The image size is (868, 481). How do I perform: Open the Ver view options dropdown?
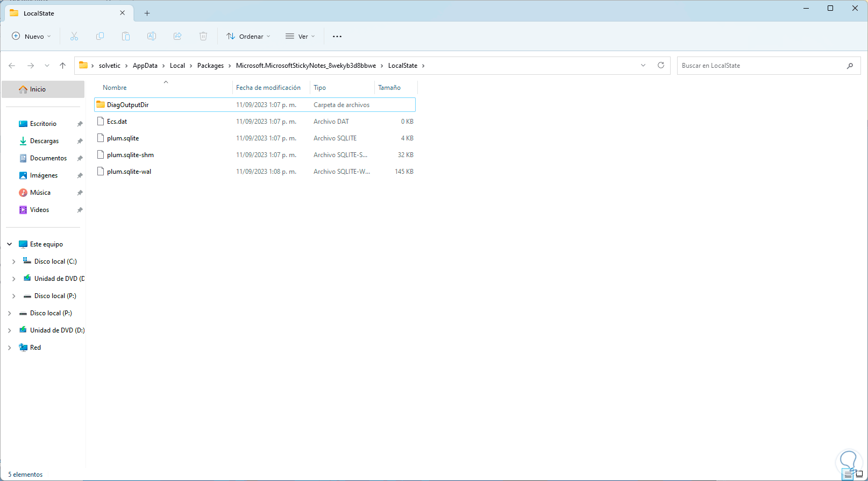(x=300, y=37)
